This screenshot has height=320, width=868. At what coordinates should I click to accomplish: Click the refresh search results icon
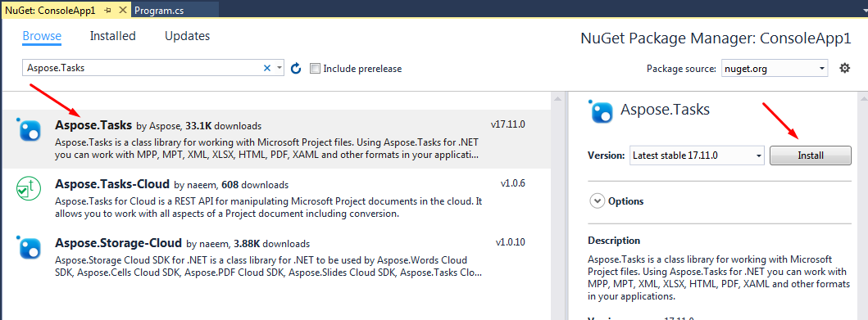pos(296,68)
